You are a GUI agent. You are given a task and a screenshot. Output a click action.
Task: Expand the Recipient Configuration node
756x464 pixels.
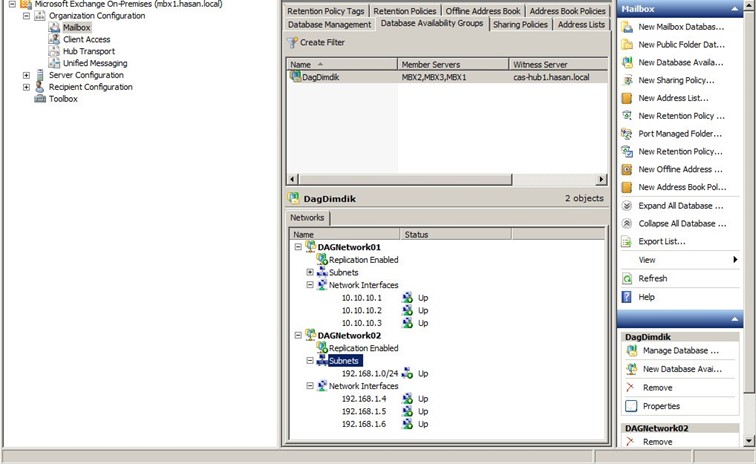27,87
